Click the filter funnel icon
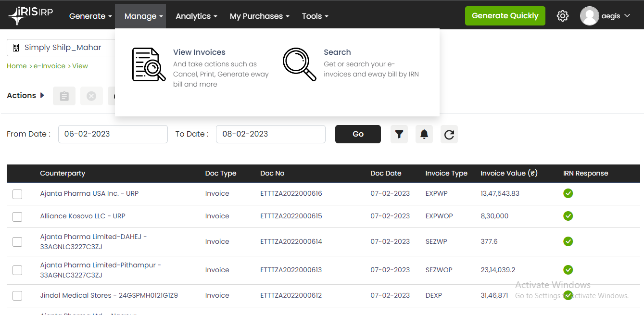 pos(399,134)
